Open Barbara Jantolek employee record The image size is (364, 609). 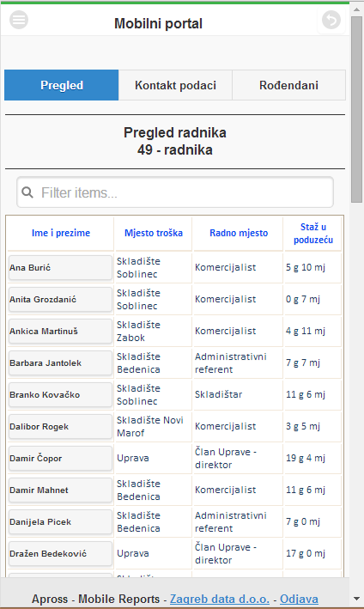click(60, 362)
